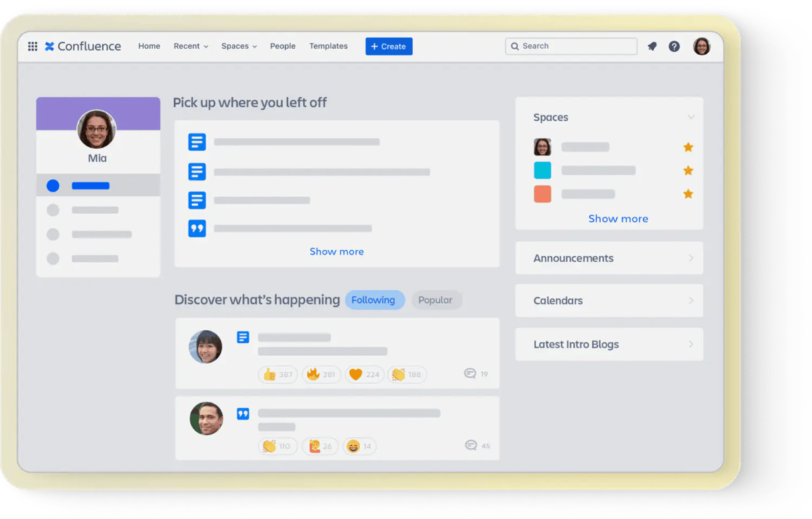Open the app switcher grid icon

coord(32,47)
